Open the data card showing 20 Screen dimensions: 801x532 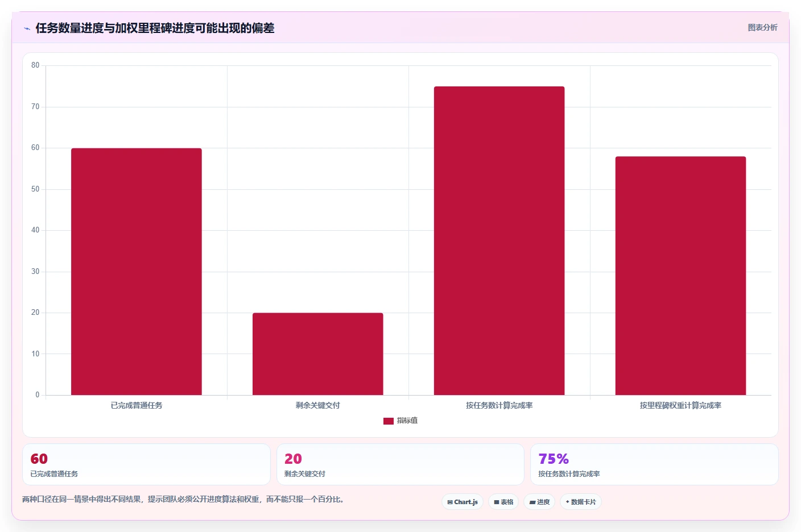(400, 464)
